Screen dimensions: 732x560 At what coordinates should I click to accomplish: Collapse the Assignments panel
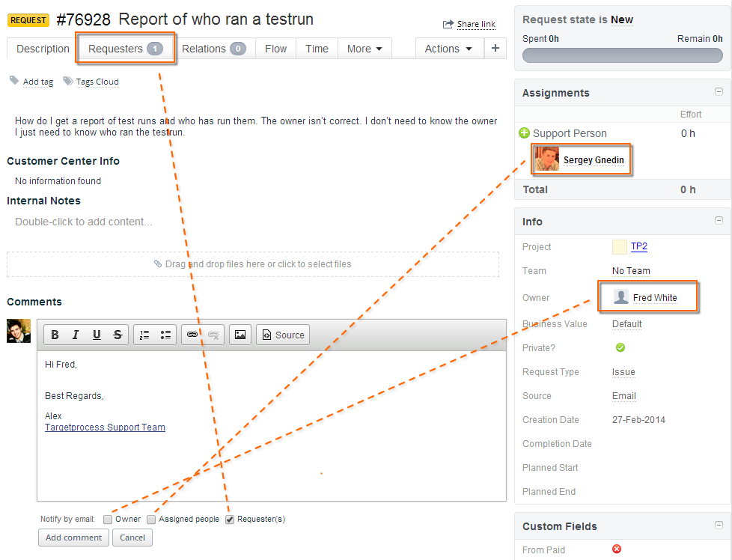tap(719, 91)
